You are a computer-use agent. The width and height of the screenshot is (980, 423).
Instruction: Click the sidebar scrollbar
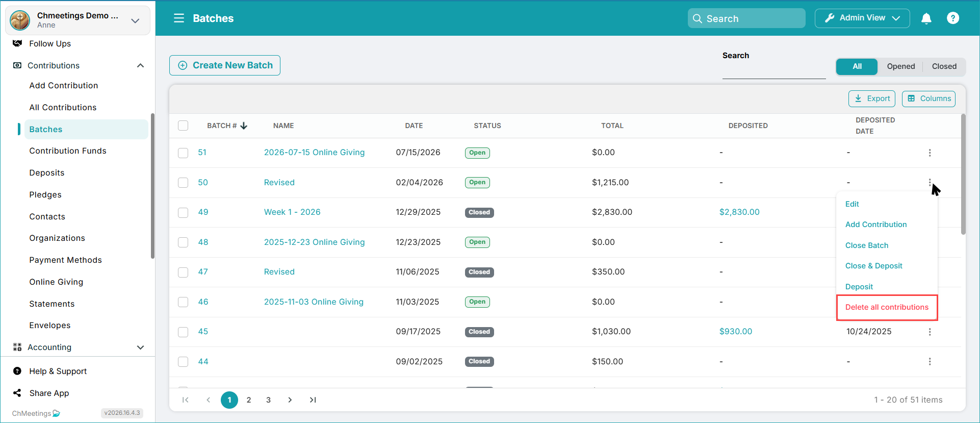tap(152, 186)
